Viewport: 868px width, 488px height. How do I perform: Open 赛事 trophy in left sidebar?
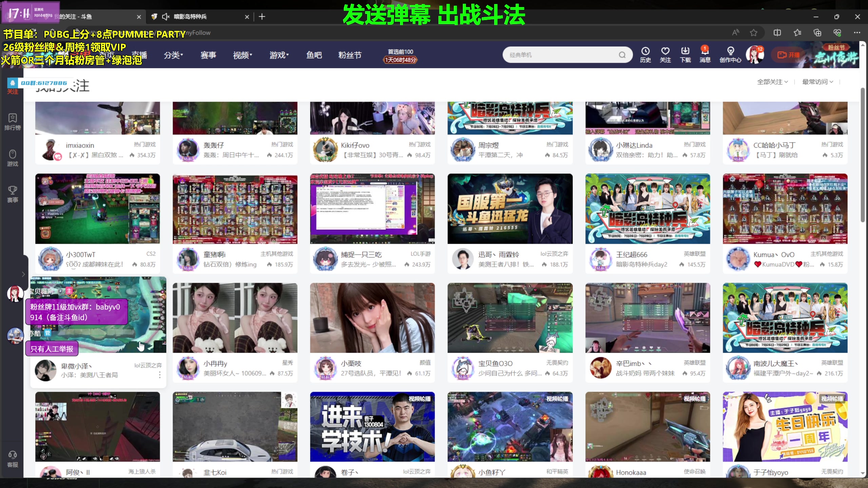(x=13, y=194)
